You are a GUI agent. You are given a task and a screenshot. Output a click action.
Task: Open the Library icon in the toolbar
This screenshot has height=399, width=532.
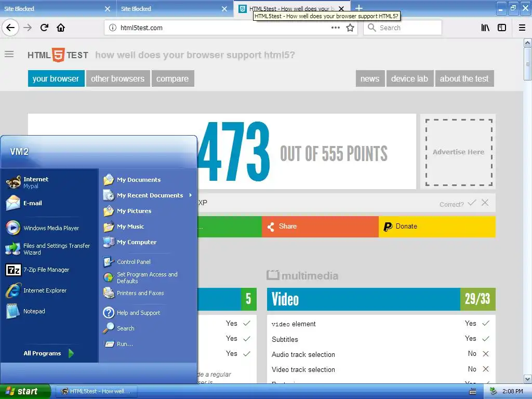[485, 28]
